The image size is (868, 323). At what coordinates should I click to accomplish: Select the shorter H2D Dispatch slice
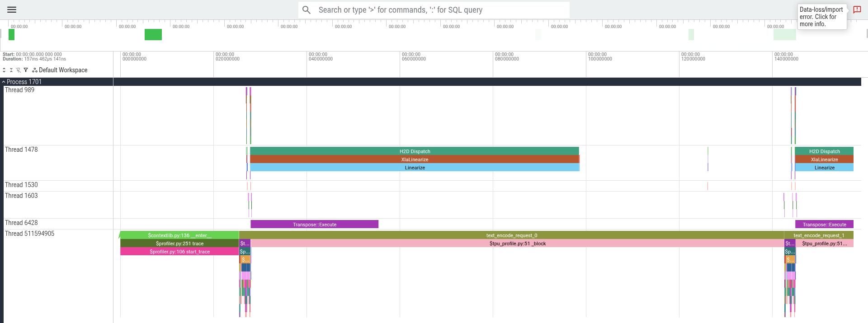click(x=824, y=151)
